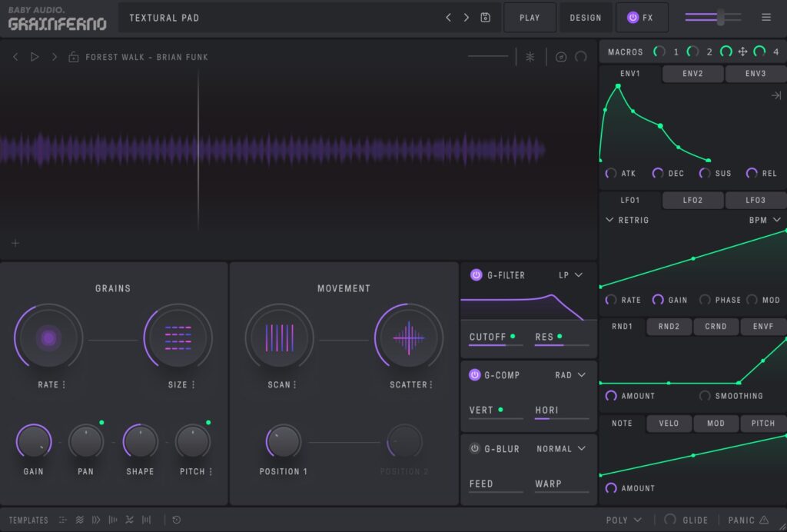Switch to the ENV2 tab
The height and width of the screenshot is (532, 787).
[692, 74]
